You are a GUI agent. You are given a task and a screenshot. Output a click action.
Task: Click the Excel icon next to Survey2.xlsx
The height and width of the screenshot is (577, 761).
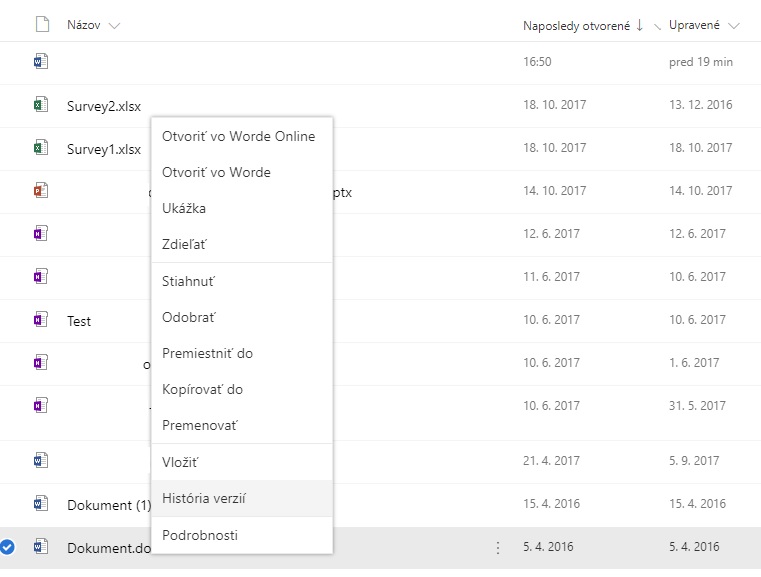pyautogui.click(x=41, y=104)
